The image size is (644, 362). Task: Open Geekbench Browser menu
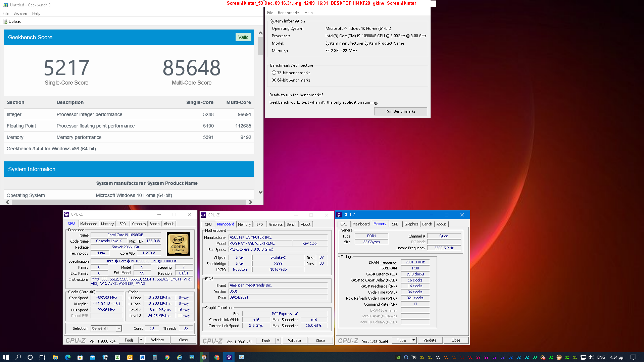click(x=20, y=13)
